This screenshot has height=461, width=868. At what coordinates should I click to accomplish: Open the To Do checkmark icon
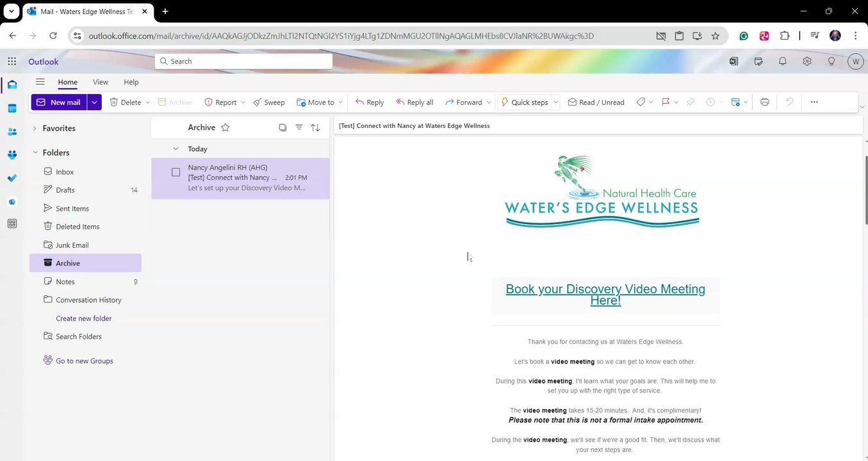point(12,179)
